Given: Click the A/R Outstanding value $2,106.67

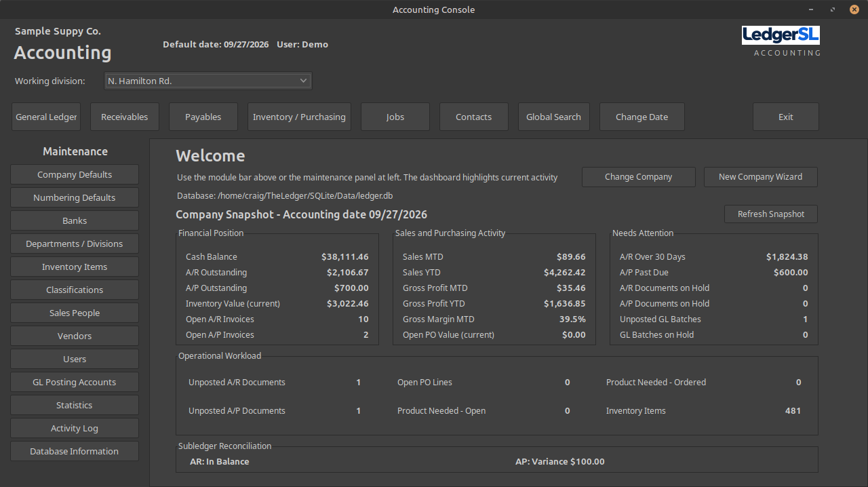Looking at the screenshot, I should pyautogui.click(x=348, y=273).
